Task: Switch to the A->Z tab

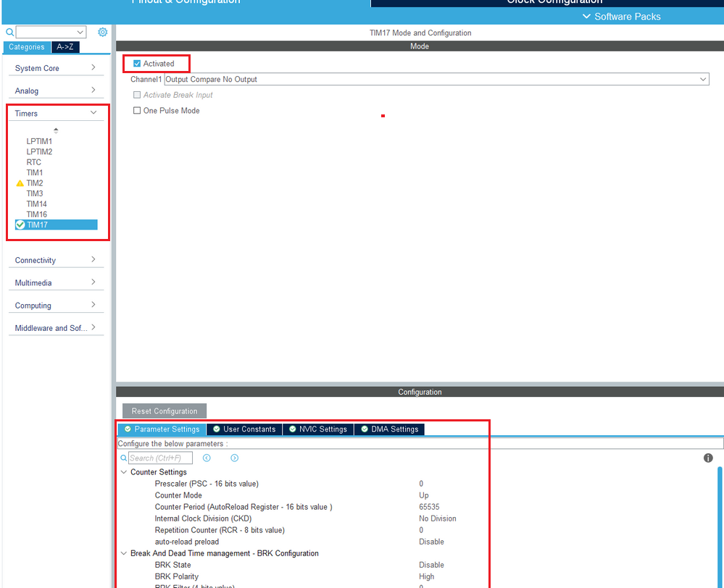Action: [x=65, y=47]
